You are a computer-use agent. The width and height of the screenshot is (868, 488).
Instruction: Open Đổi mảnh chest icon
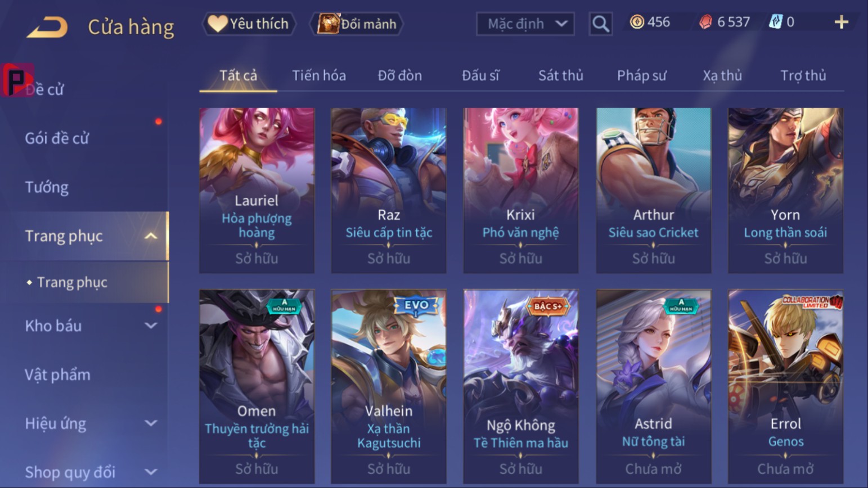coord(329,24)
